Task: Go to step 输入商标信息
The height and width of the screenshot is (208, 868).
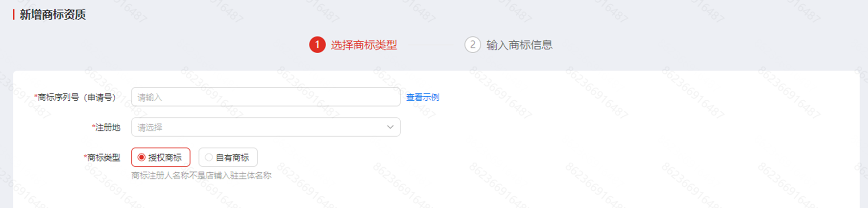Action: pyautogui.click(x=519, y=45)
